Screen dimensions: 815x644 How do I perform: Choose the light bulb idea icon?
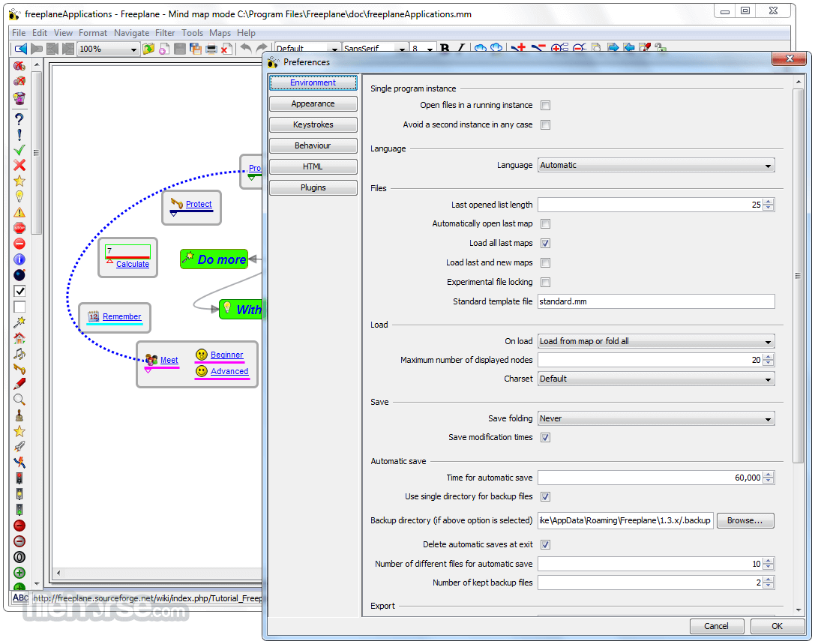tap(19, 196)
